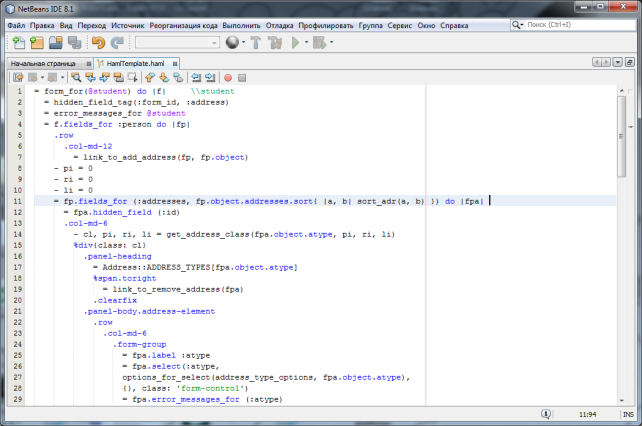642x426 pixels.
Task: Select the HamlTemplate.haml editor tab
Action: [x=135, y=63]
